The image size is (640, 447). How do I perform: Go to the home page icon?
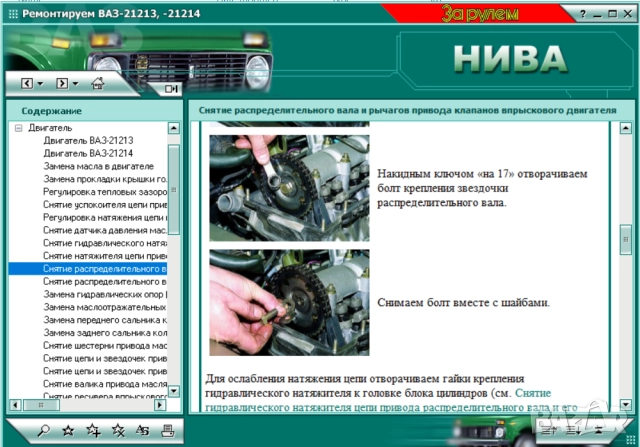[x=97, y=83]
